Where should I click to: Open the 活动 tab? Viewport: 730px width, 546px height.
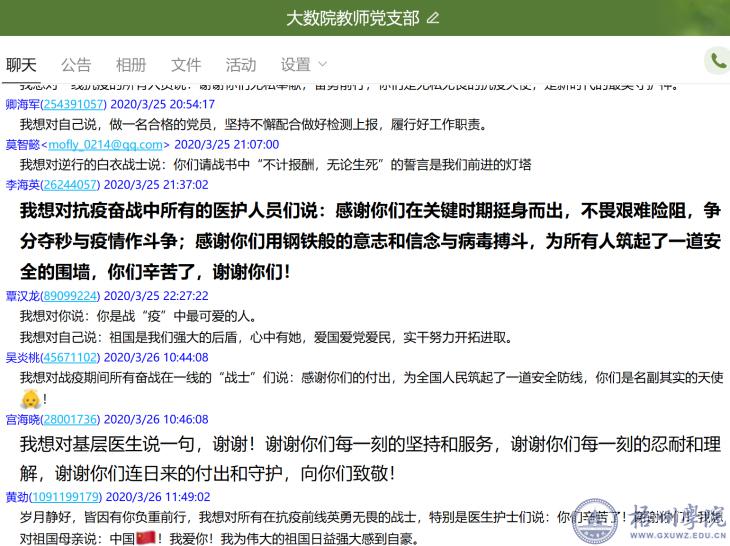click(x=241, y=65)
